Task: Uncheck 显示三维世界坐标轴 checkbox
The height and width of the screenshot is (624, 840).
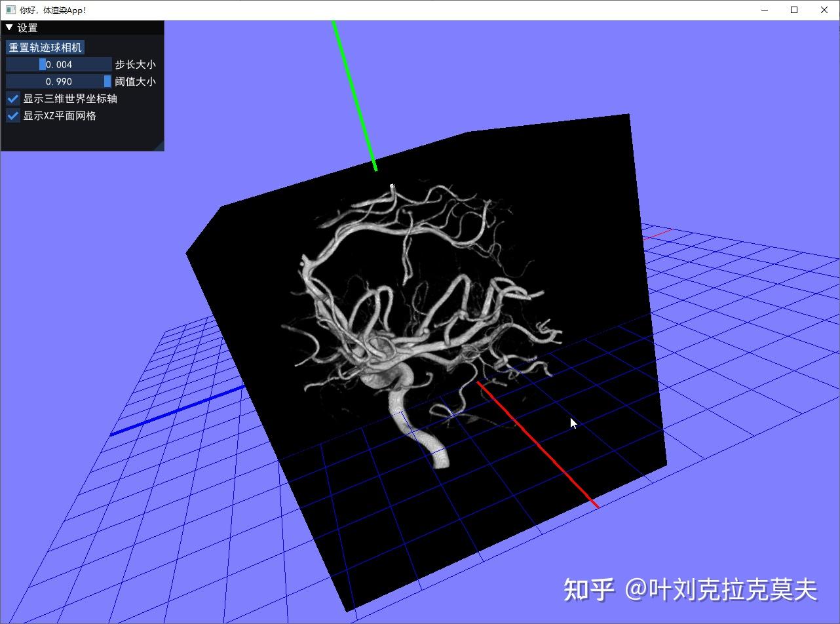Action: click(13, 98)
